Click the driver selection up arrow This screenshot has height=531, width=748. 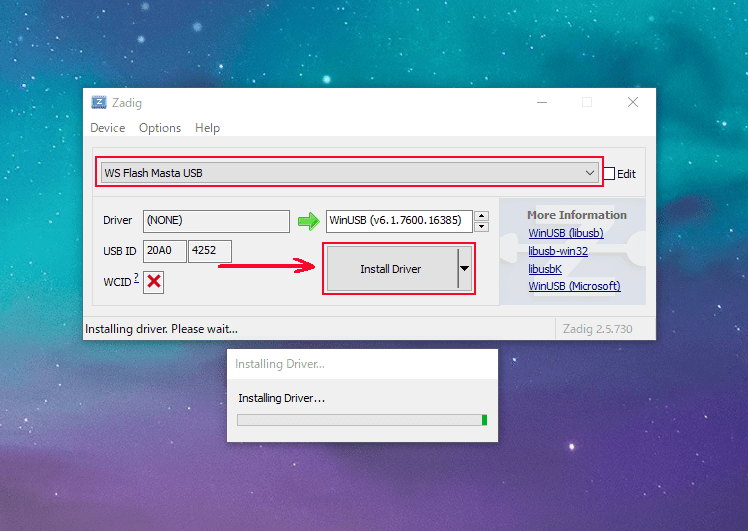coord(482,216)
